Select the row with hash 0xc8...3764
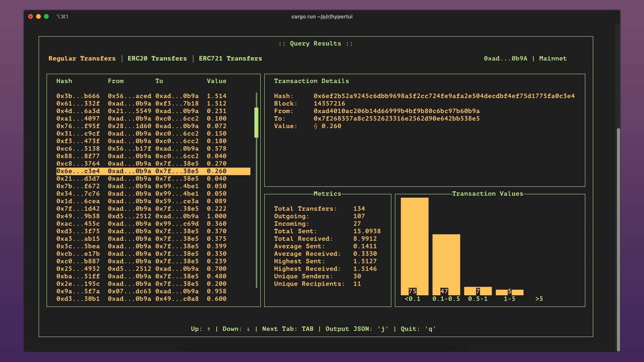The height and width of the screenshot is (362, 644). (153, 164)
